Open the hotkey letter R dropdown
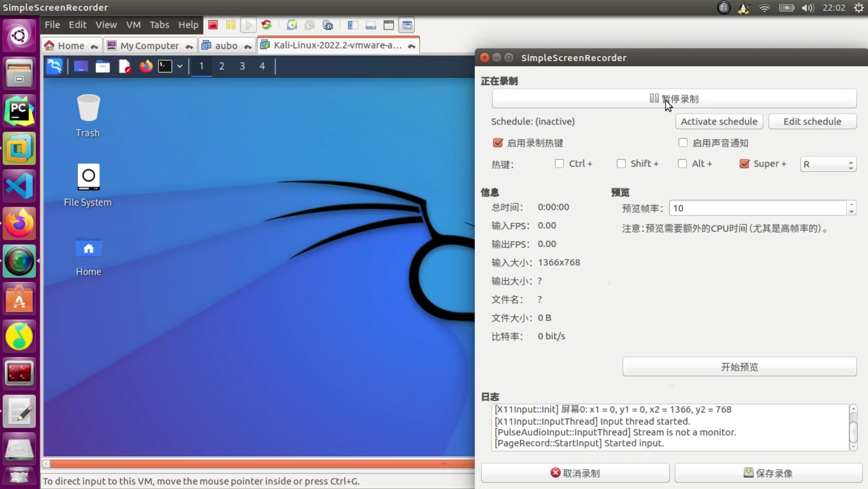Screen dimensions: 868x489 [x=828, y=164]
